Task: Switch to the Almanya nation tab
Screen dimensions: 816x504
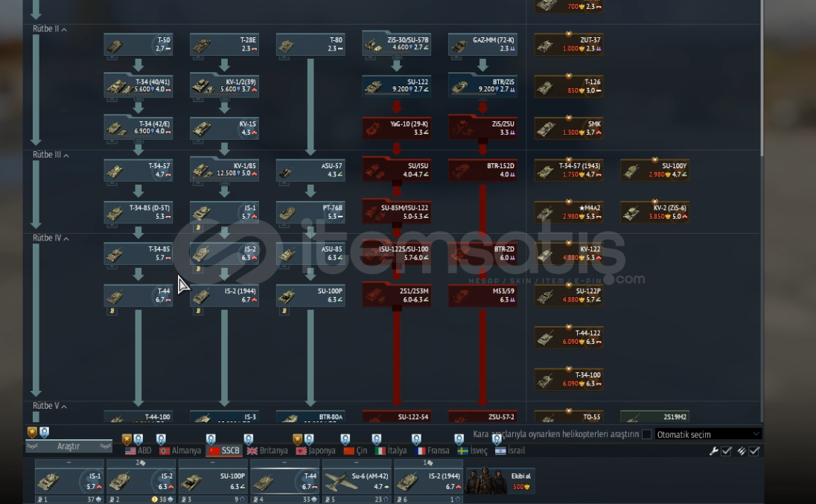Action: point(180,450)
